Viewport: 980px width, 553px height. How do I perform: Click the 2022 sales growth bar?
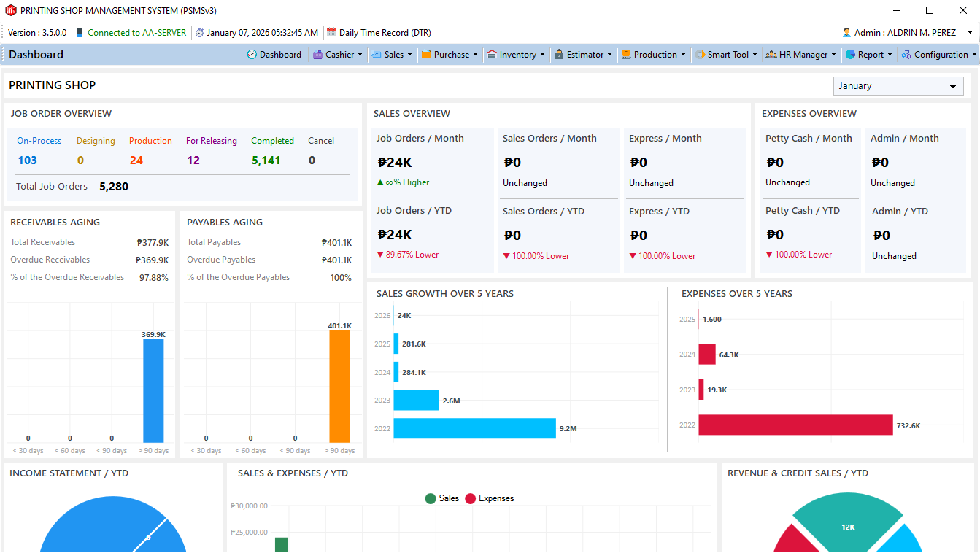coord(474,428)
